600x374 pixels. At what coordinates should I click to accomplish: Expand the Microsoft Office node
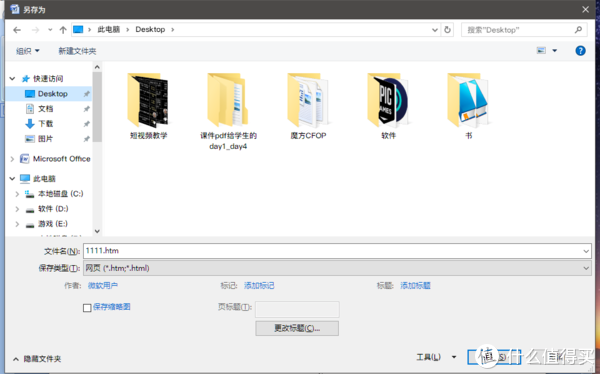point(12,159)
